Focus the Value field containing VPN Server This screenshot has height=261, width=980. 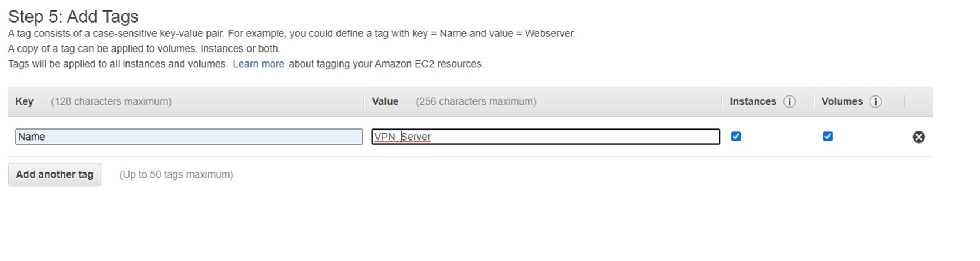(545, 137)
